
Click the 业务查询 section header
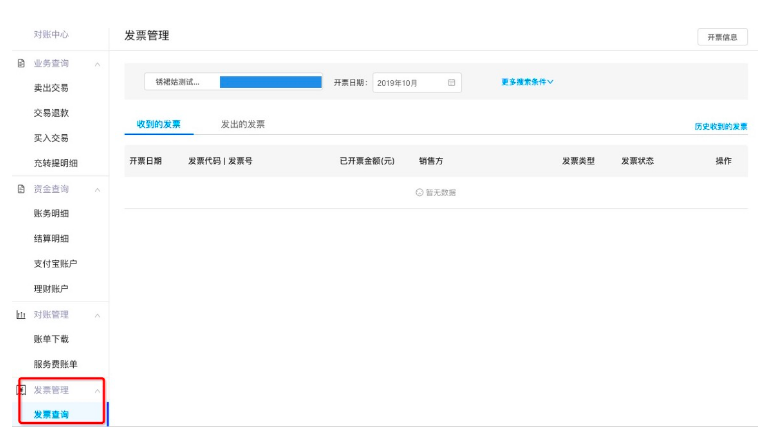tap(51, 63)
